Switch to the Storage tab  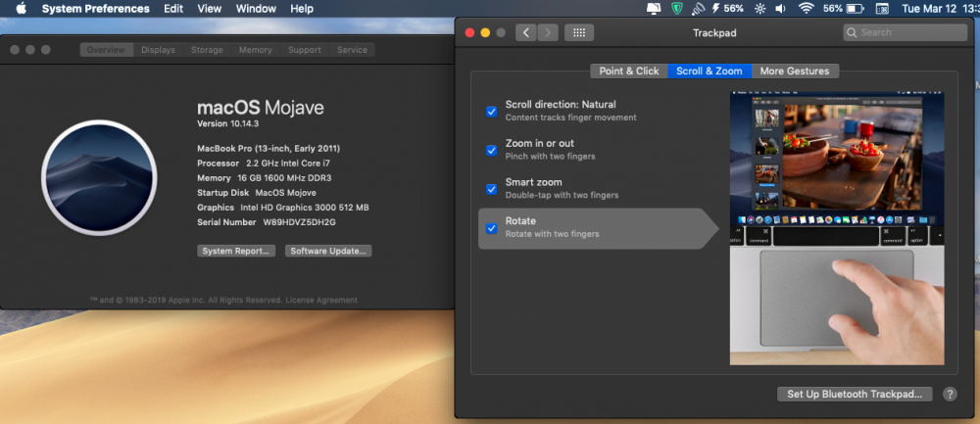(x=207, y=50)
